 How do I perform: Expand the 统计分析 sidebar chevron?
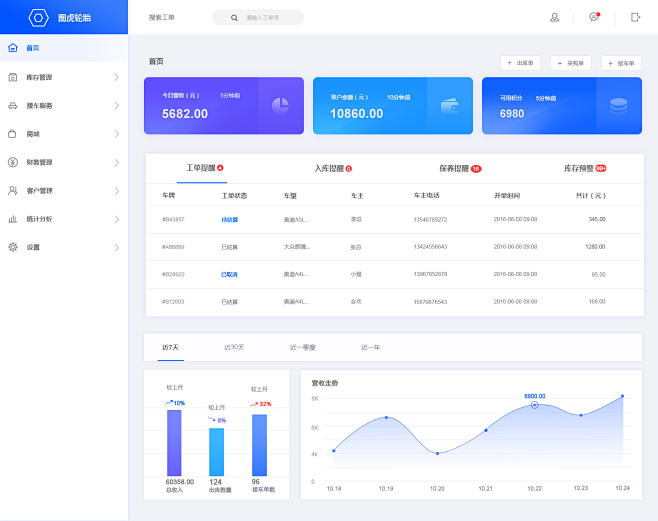click(117, 219)
